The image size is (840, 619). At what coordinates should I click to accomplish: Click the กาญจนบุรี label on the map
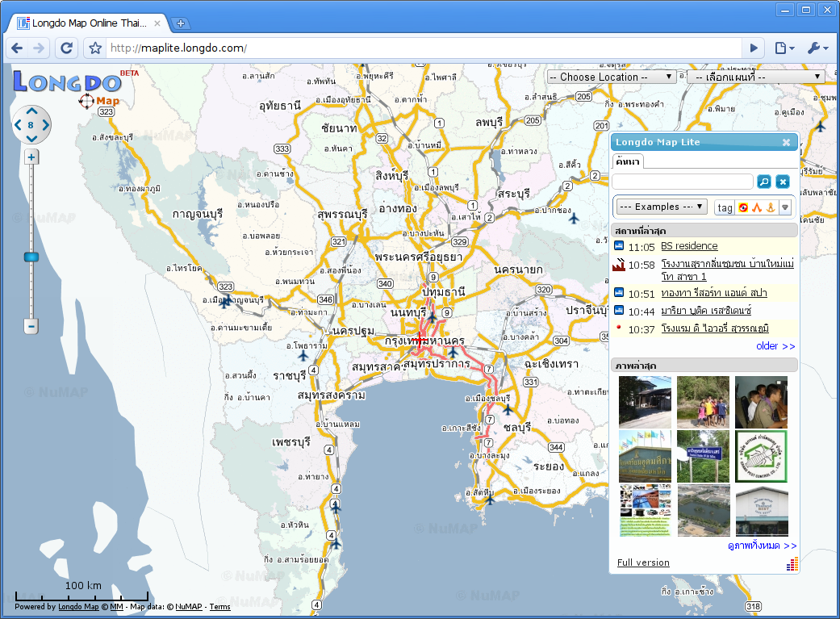tap(197, 214)
